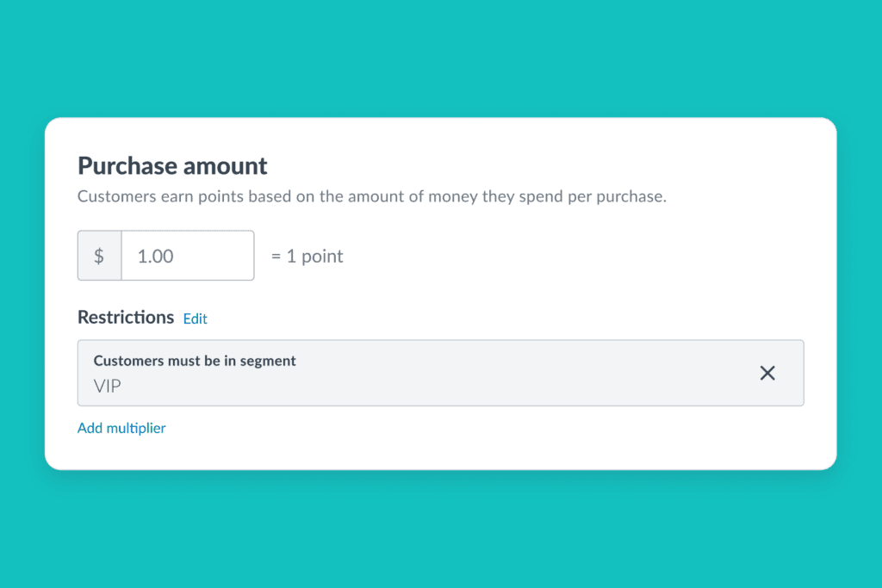
Task: Click the dollar sign currency prefix
Action: (100, 256)
